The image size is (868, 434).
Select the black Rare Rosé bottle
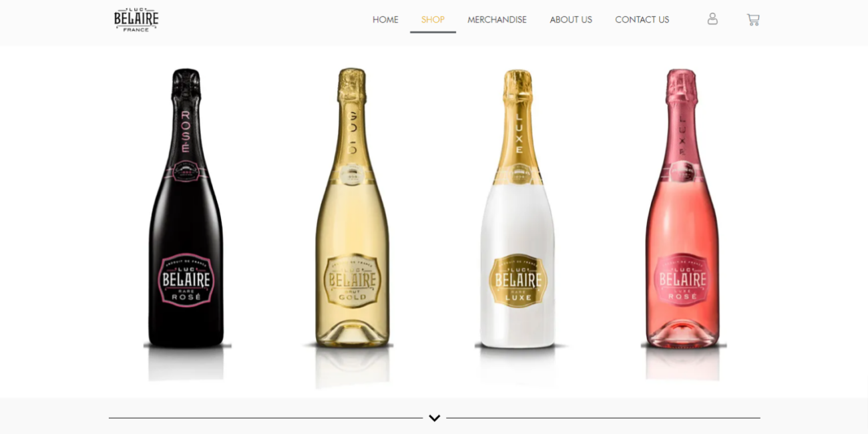pos(186,208)
